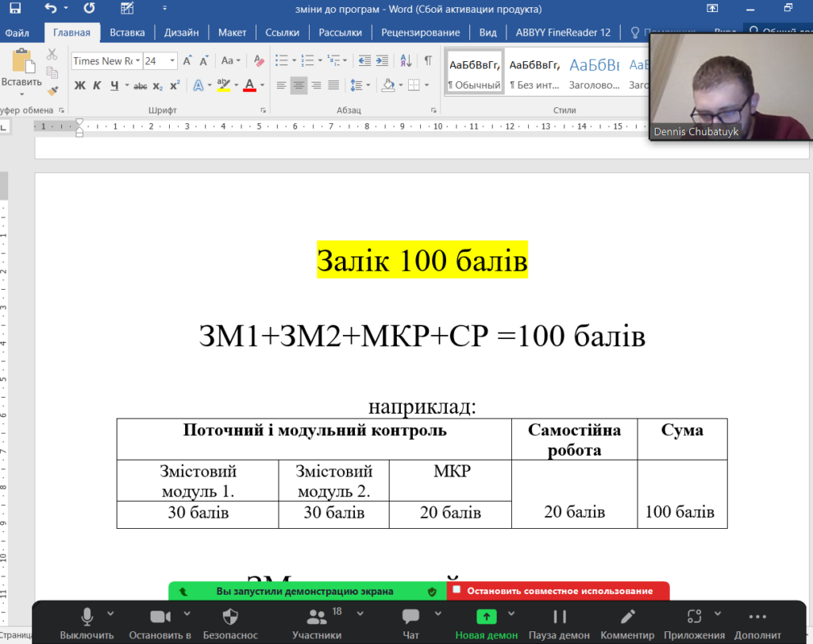The height and width of the screenshot is (644, 813).
Task: Open the Zoom Chat panel
Action: coord(410,617)
